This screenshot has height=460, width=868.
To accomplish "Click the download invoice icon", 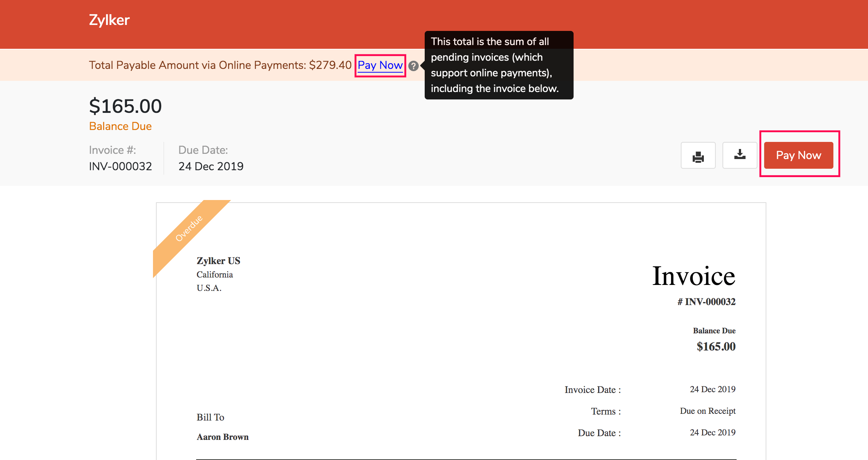I will (x=740, y=155).
